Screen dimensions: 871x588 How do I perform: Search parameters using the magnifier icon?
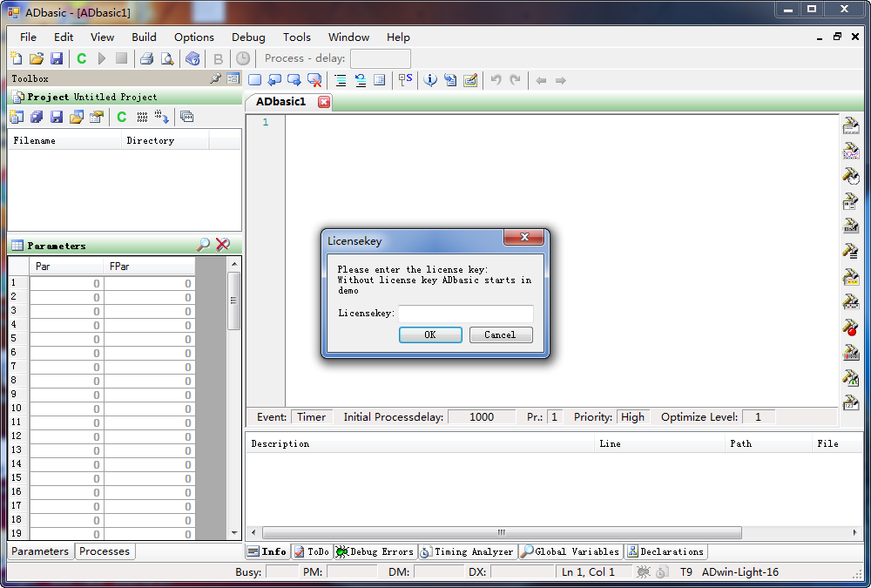(203, 245)
